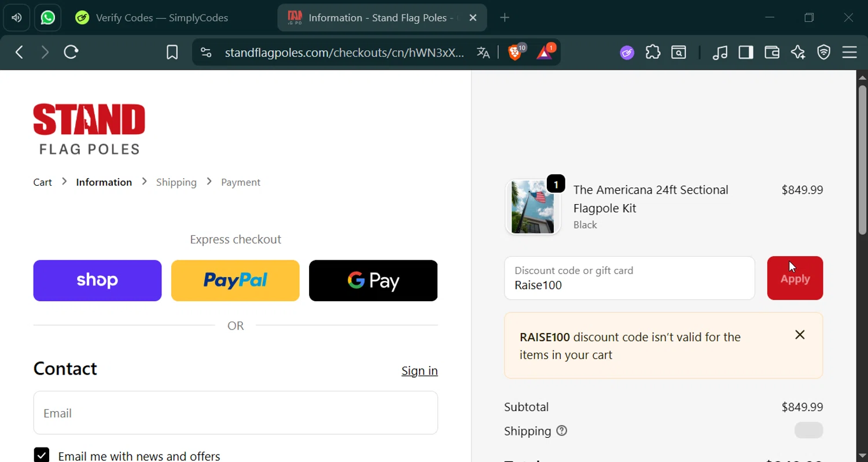Focus the Email input field
Image resolution: width=868 pixels, height=462 pixels.
(236, 413)
